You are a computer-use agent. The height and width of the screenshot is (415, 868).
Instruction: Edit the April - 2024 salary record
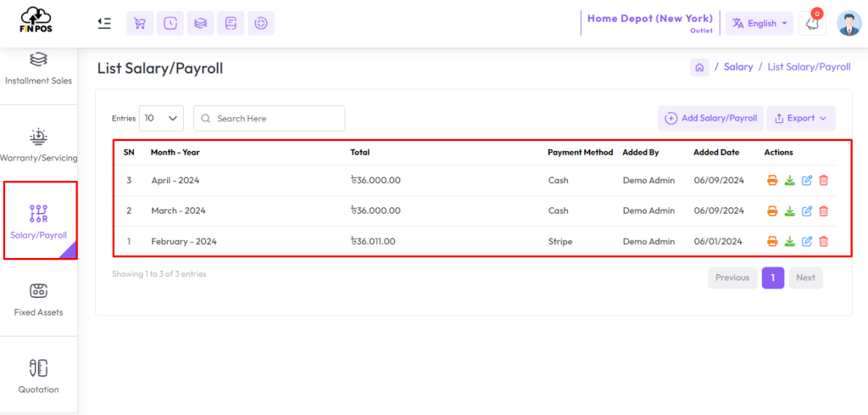point(807,180)
